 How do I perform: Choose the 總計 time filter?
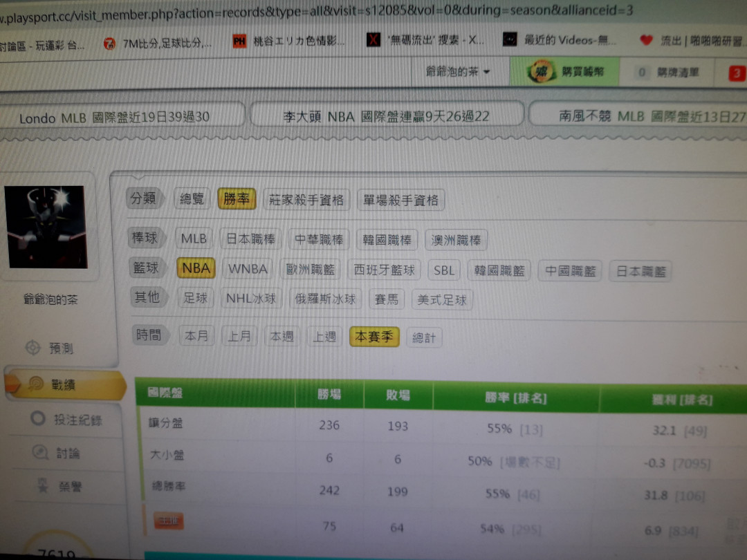424,337
